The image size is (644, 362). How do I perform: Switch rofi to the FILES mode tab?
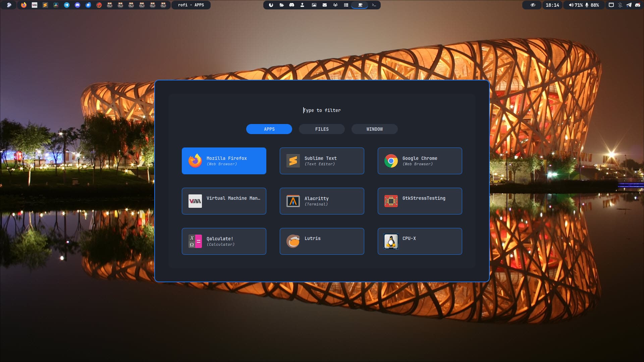[x=322, y=129]
